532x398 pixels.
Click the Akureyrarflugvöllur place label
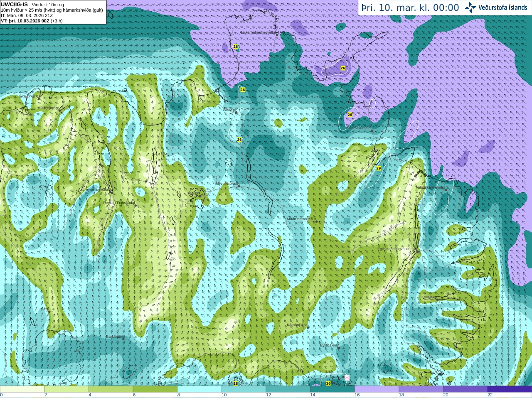(94, 189)
